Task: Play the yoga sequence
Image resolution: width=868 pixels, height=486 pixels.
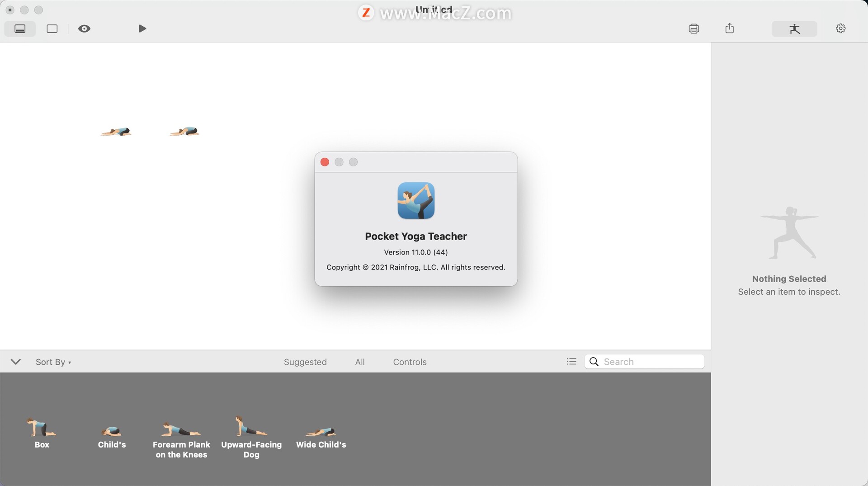Action: point(142,28)
